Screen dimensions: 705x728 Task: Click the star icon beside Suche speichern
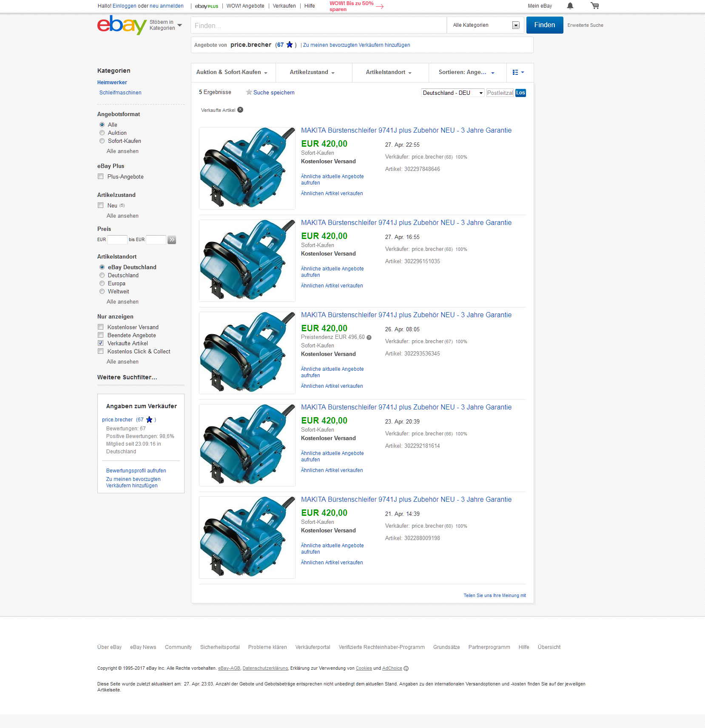[x=249, y=92]
